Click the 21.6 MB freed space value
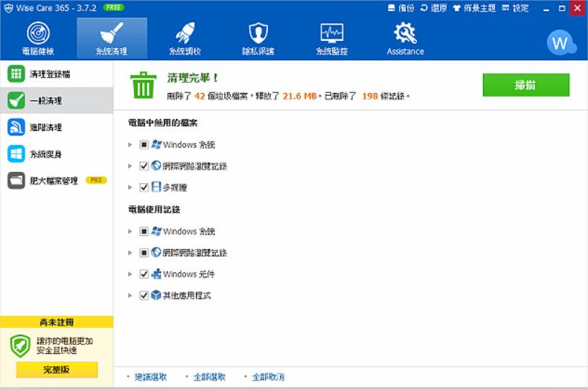 [300, 96]
